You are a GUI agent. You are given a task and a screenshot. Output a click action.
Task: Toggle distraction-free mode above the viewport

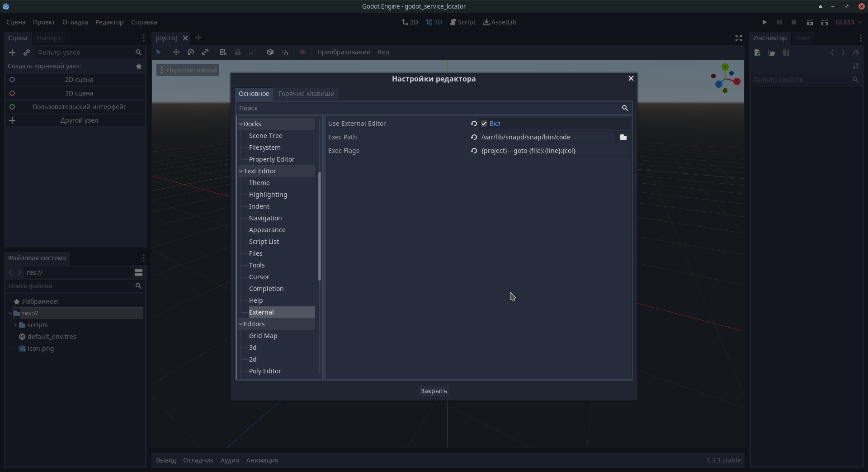pyautogui.click(x=738, y=38)
